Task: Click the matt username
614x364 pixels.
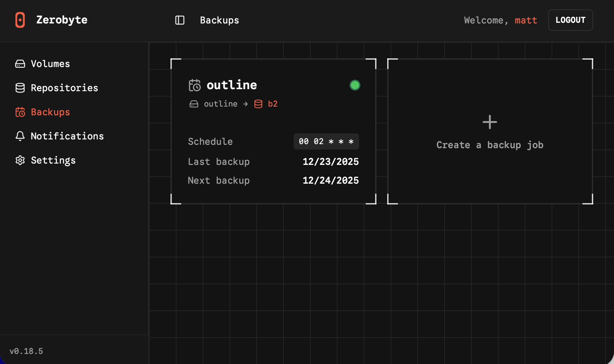Action: click(526, 20)
